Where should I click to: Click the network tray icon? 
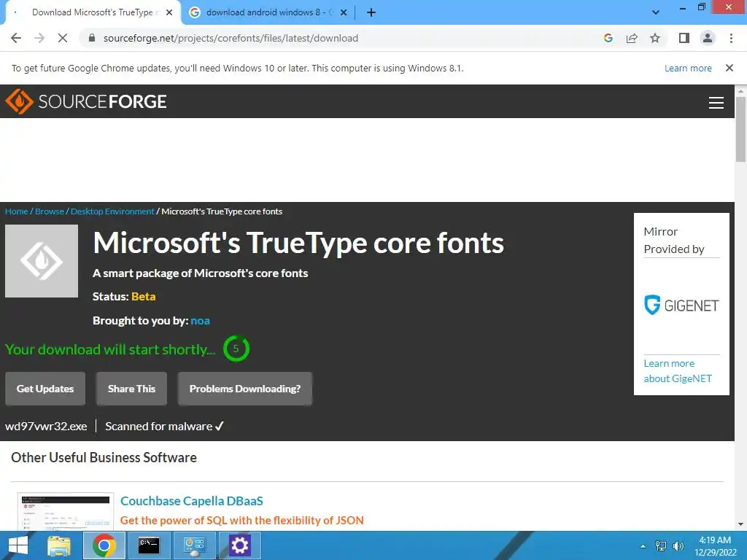pyautogui.click(x=661, y=546)
